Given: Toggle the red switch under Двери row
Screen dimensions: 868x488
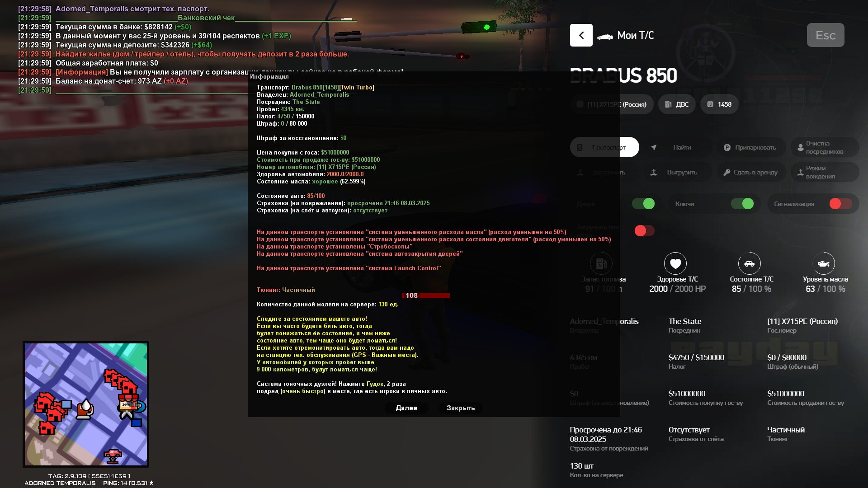Looking at the screenshot, I should click(x=644, y=231).
